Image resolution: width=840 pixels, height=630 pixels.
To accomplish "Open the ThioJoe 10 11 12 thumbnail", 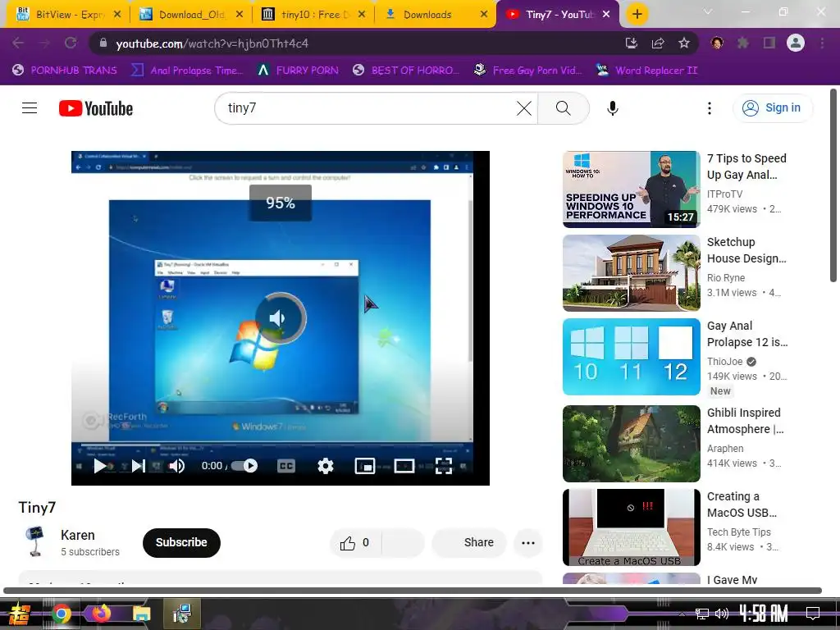I will tap(631, 357).
